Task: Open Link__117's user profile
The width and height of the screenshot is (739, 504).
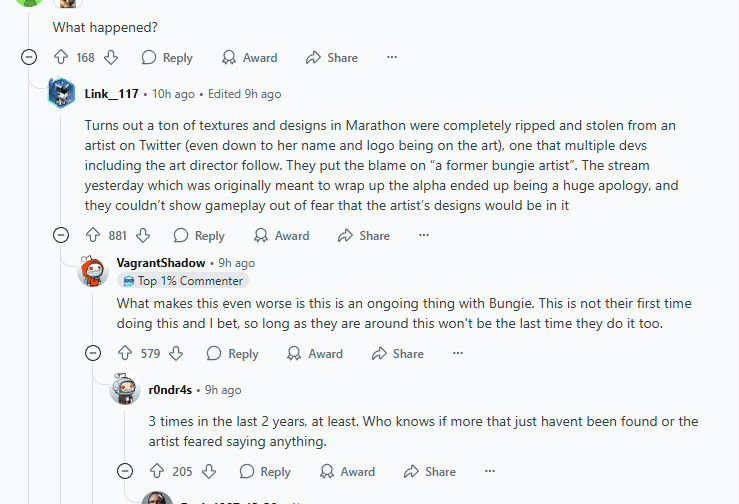Action: coord(111,94)
